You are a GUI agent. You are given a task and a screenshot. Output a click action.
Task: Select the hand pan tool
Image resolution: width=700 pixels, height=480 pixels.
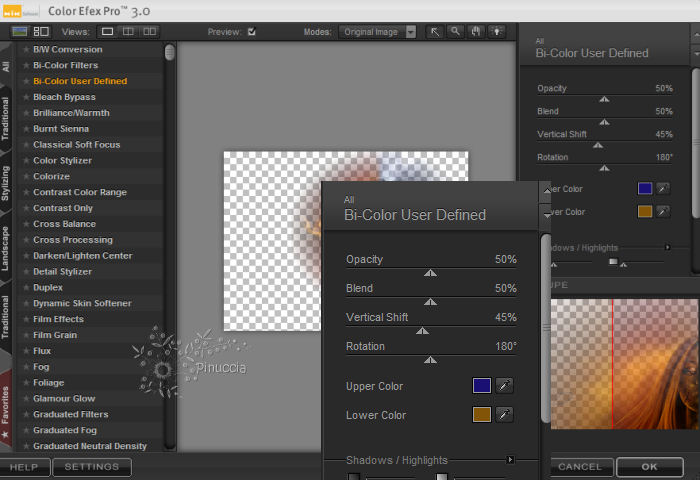click(476, 32)
